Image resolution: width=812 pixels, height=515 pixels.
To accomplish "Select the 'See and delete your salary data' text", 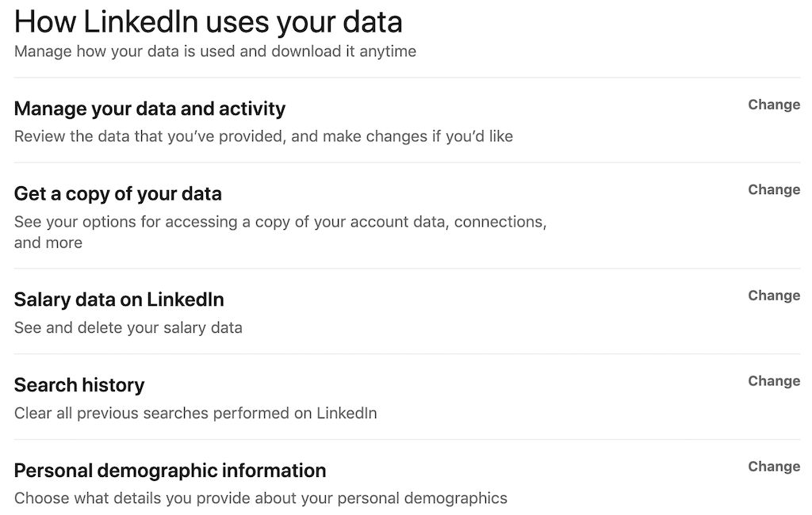I will (128, 327).
